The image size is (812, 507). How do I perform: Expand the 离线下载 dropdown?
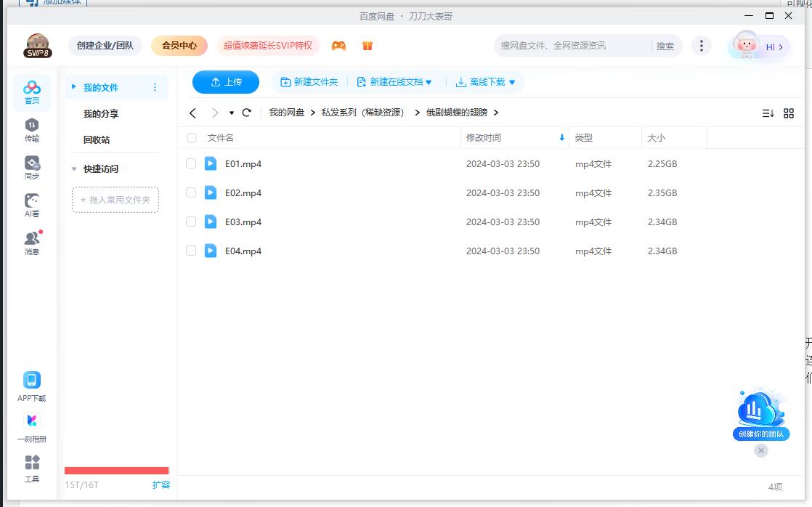485,81
